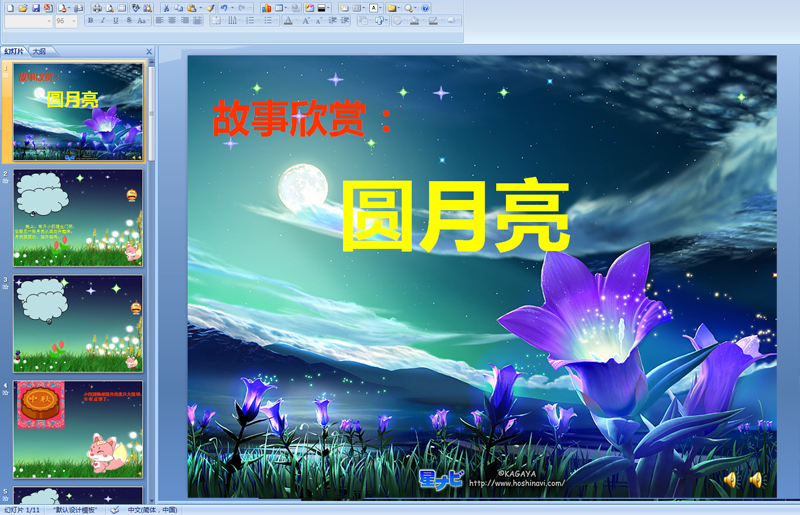This screenshot has height=515, width=800.
Task: Click the shape fill paint bucket
Action: (414, 20)
